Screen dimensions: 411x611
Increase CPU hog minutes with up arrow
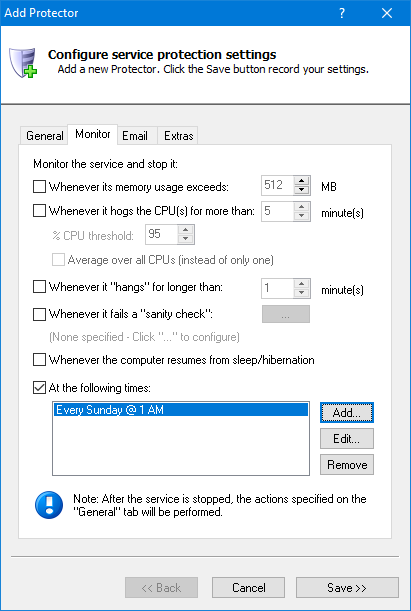point(301,207)
